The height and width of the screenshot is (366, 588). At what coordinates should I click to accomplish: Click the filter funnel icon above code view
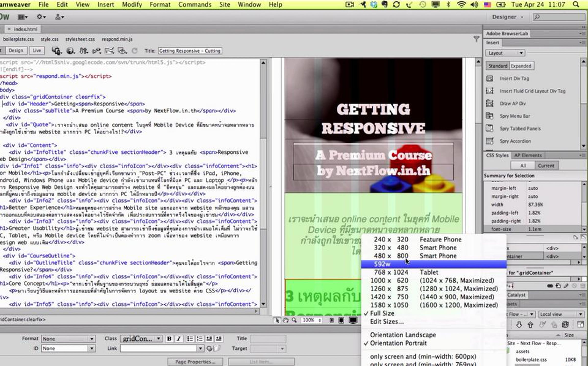[x=476, y=39]
